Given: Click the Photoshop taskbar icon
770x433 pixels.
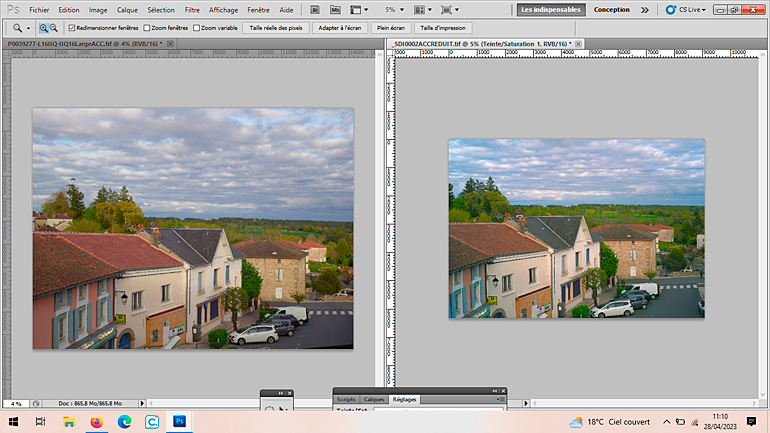Looking at the screenshot, I should [180, 422].
